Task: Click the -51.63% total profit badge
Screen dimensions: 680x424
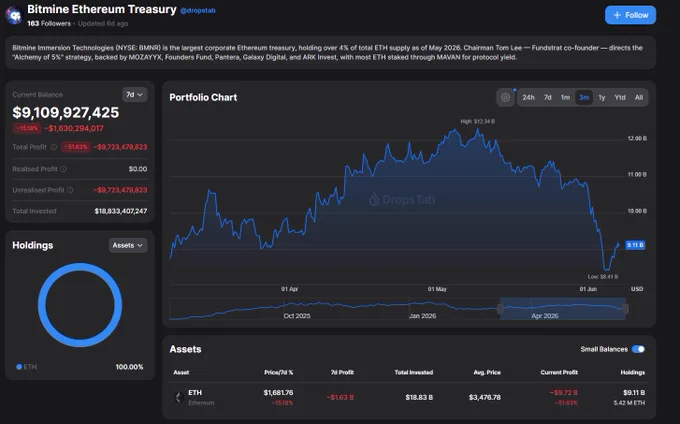Action: click(x=75, y=147)
